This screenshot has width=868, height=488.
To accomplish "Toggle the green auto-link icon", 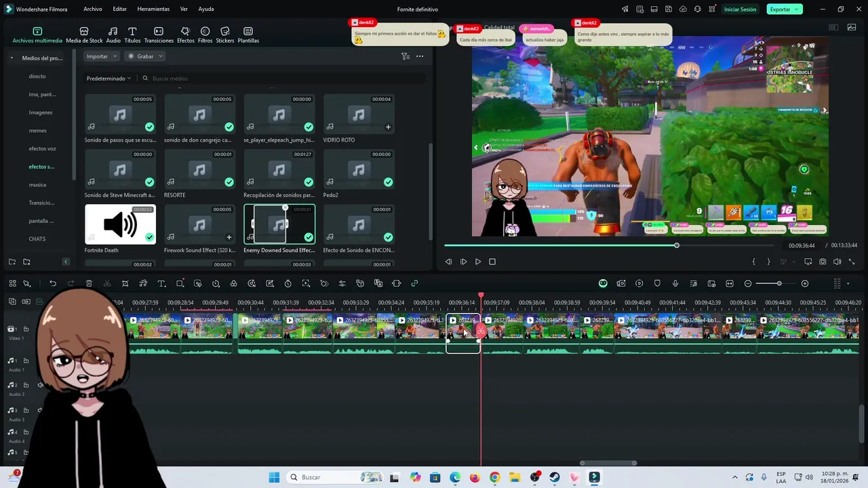I will 414,283.
